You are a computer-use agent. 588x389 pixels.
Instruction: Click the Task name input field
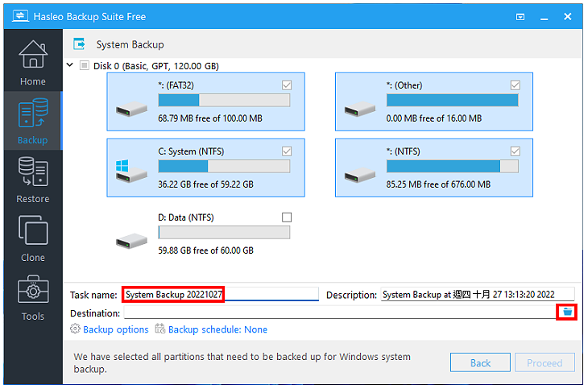220,295
